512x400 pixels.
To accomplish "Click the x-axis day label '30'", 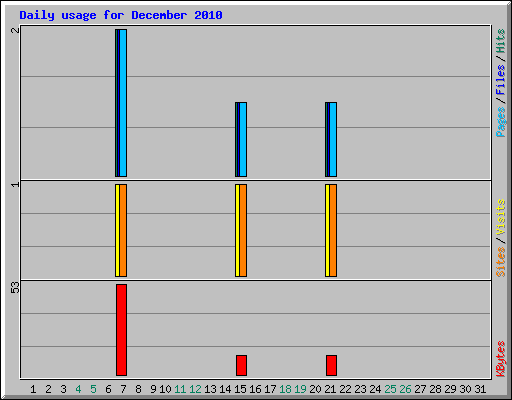I will point(465,389).
